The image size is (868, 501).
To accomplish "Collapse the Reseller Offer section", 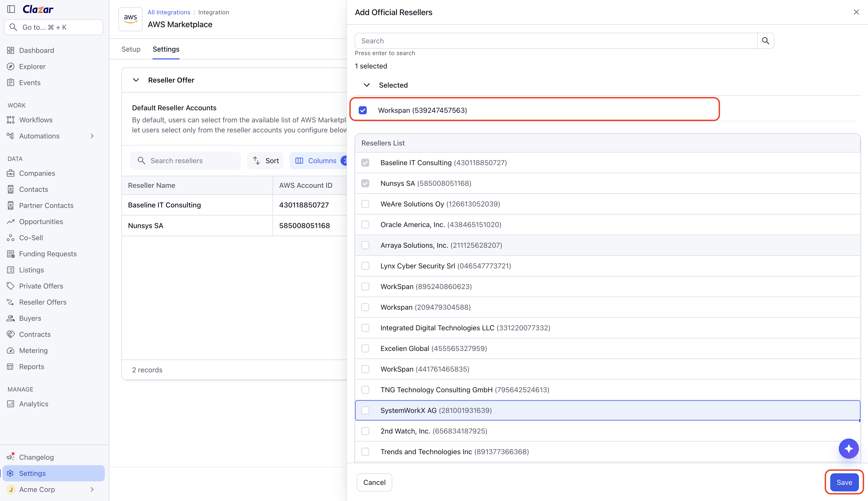I will [x=136, y=80].
